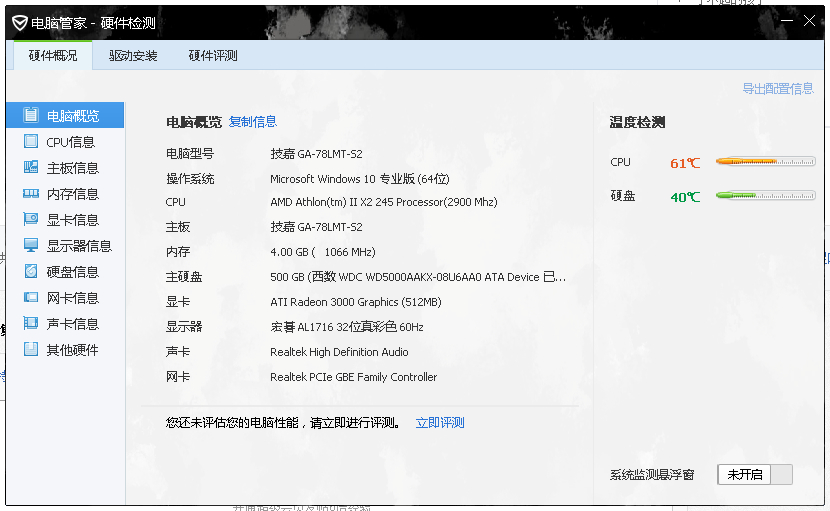Select 电脑概览 label in the sidebar
830x511 pixels.
pos(73,116)
